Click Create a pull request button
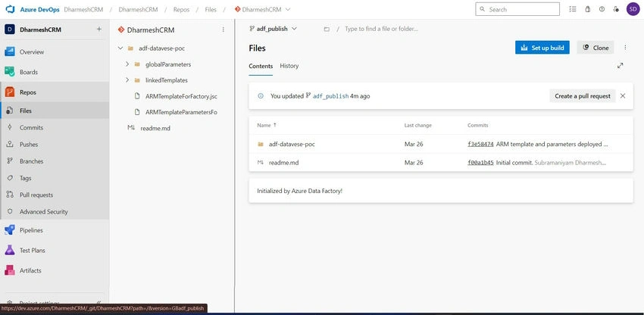 [x=583, y=95]
